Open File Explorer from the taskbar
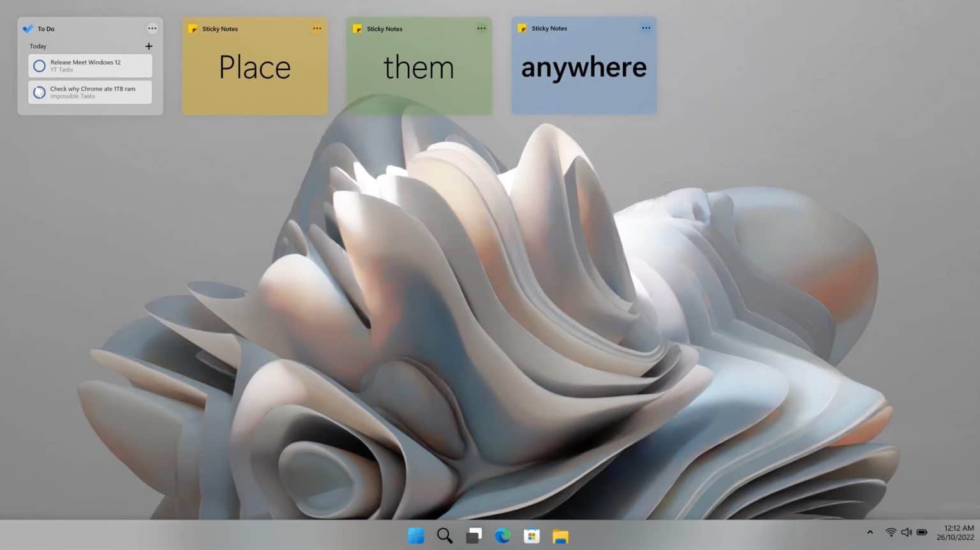The height and width of the screenshot is (550, 980). click(x=561, y=536)
